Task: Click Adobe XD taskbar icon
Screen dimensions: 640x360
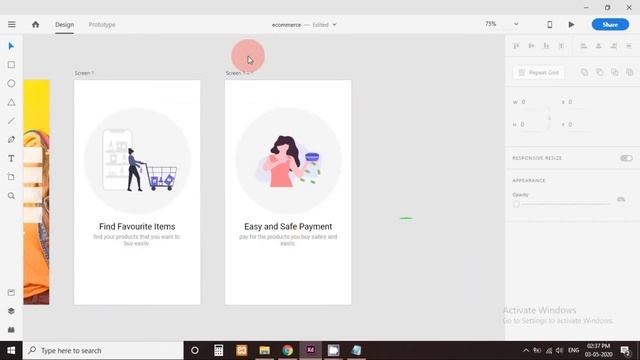Action: (x=310, y=350)
